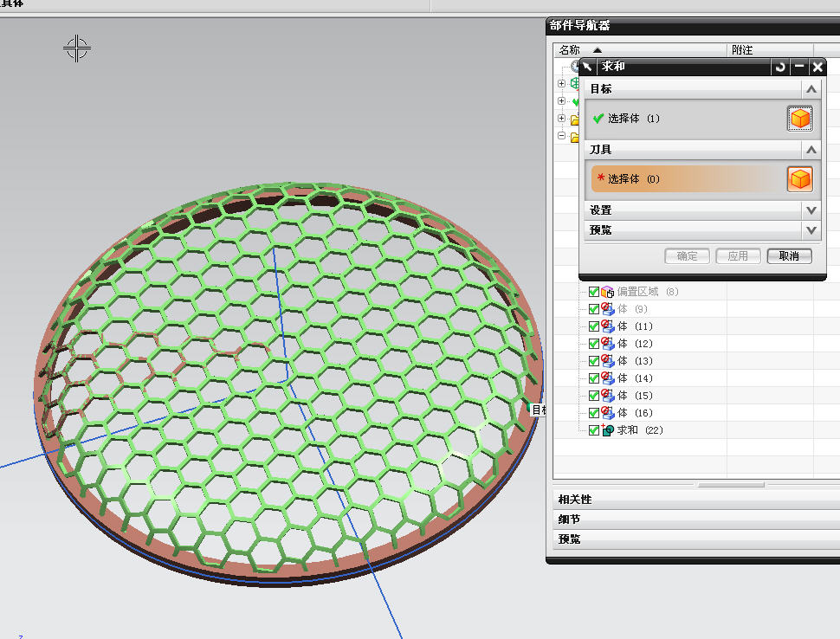Toggle checkbox for 体 (15)
840x639 pixels.
[x=593, y=396]
